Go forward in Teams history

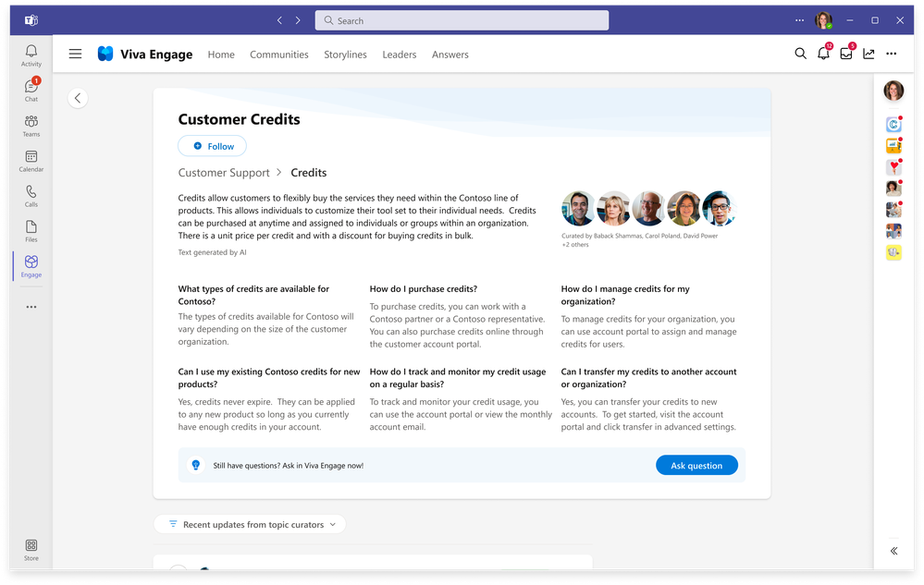(298, 20)
